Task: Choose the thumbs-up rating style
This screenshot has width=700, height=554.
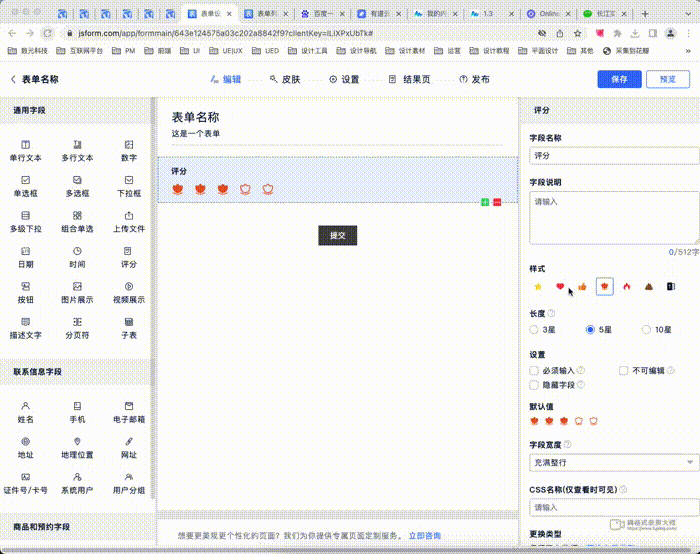Action: tap(582, 287)
